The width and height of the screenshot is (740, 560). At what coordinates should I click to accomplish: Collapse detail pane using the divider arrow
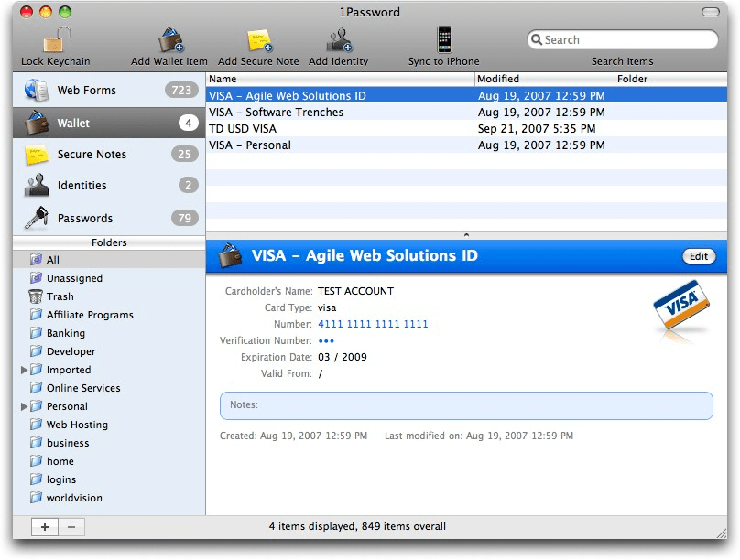(466, 236)
